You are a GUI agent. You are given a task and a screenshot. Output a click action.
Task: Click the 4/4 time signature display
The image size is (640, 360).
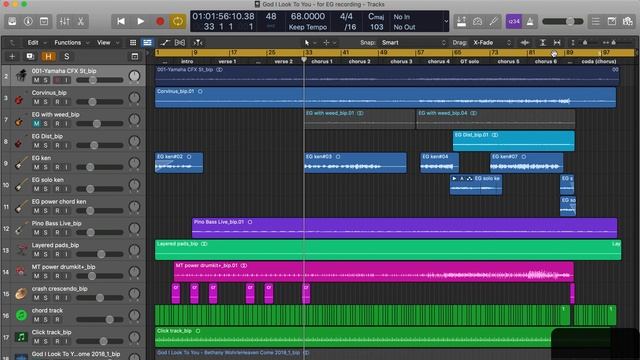pos(347,16)
